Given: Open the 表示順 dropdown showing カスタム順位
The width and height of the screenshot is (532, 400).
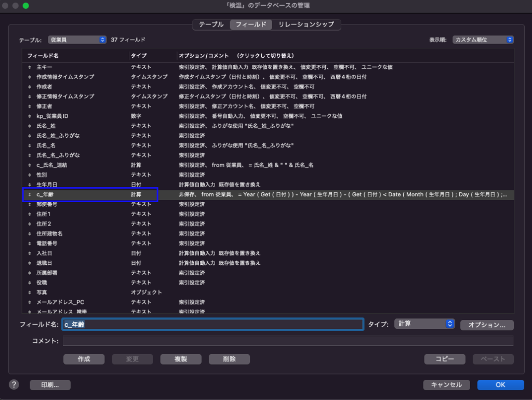Looking at the screenshot, I should point(483,39).
